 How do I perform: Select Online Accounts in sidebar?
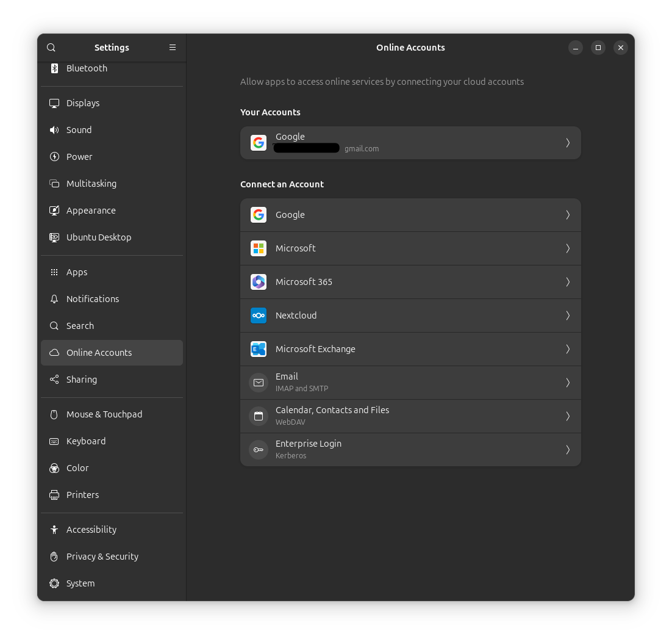[112, 353]
